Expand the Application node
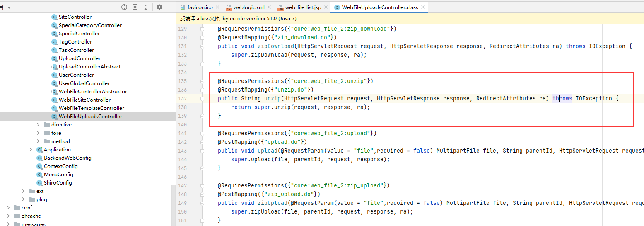644x226 pixels. [31, 150]
